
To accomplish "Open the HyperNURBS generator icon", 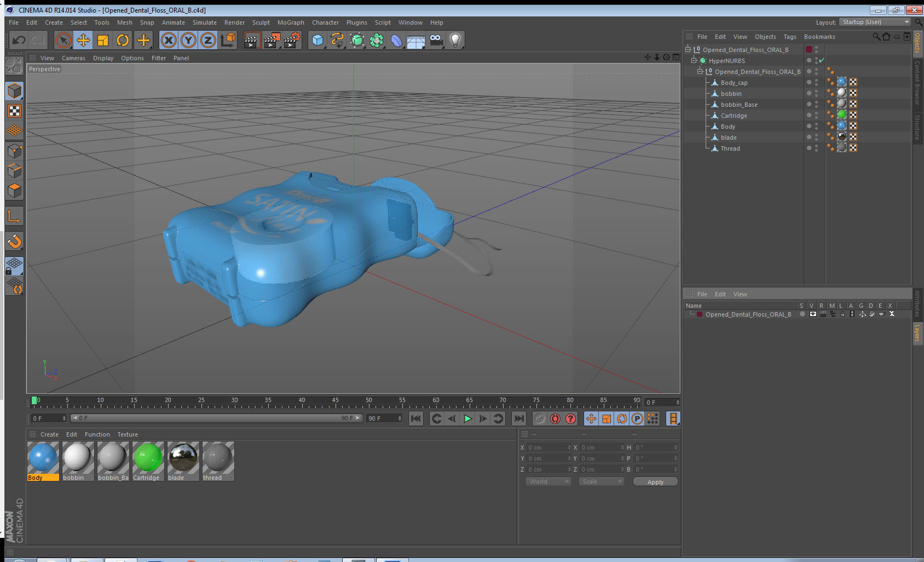I will tap(357, 40).
